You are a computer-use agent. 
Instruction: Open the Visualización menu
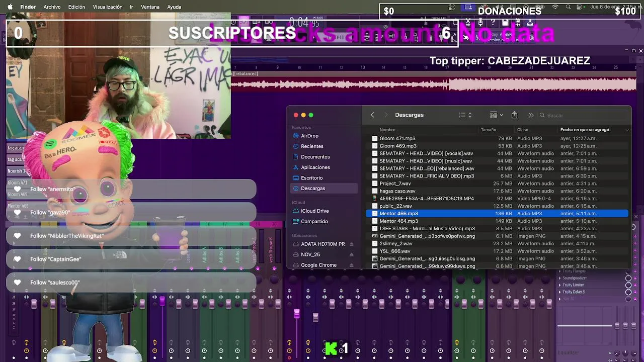tap(108, 7)
